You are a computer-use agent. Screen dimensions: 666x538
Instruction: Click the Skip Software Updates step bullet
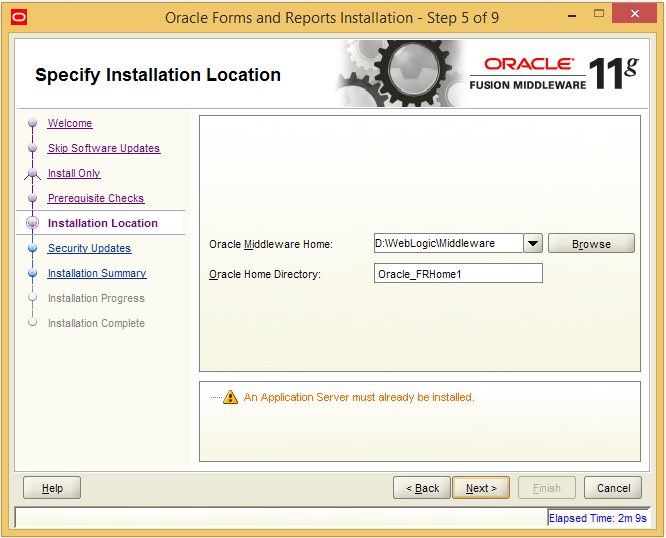tap(33, 148)
